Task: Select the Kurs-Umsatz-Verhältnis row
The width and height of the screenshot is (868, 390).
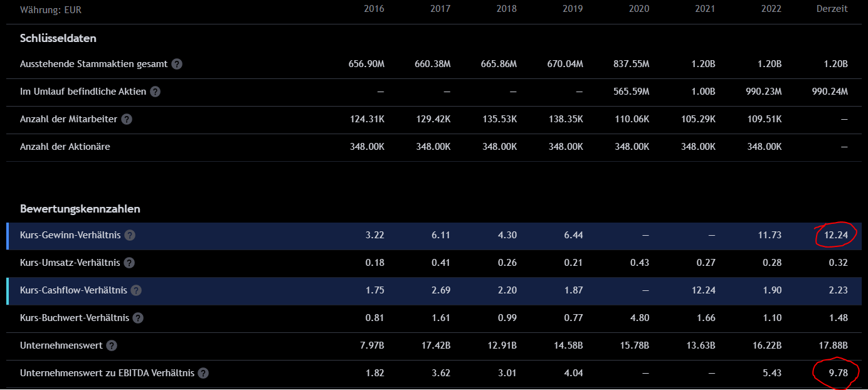Action: [x=71, y=263]
